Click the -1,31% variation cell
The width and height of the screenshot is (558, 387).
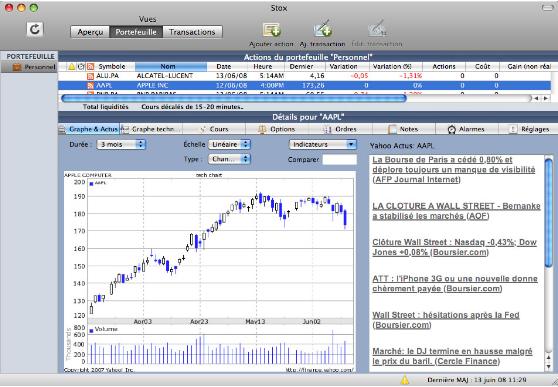click(x=410, y=76)
